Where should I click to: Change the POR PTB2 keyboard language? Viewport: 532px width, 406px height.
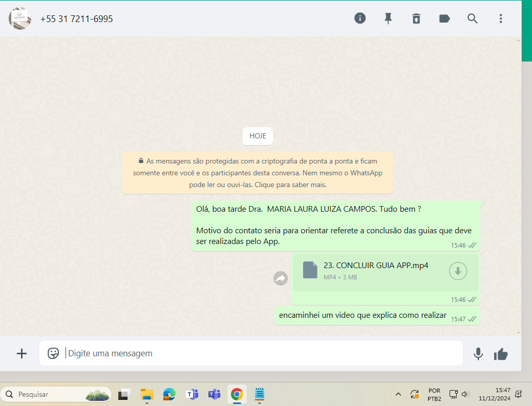pyautogui.click(x=434, y=394)
